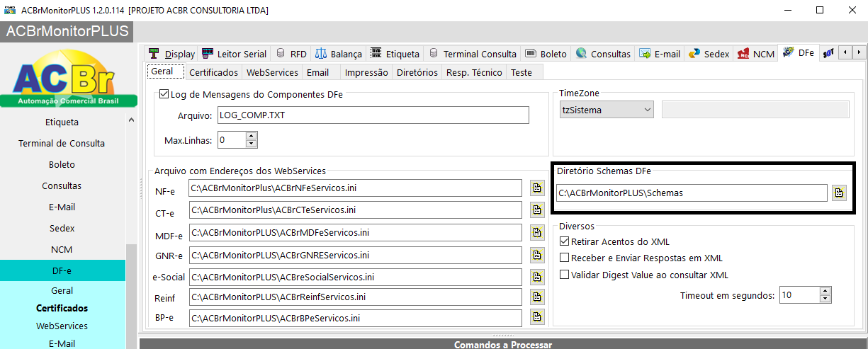
Task: Select the DFe tab
Action: pos(799,53)
